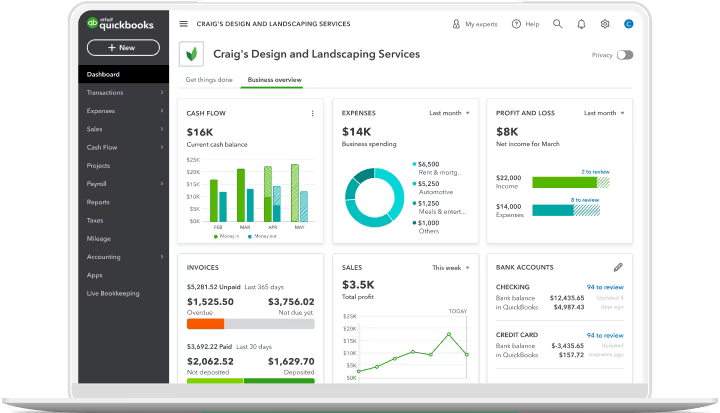The height and width of the screenshot is (413, 720).
Task: Click the $3.5K total profit value
Action: 358,285
